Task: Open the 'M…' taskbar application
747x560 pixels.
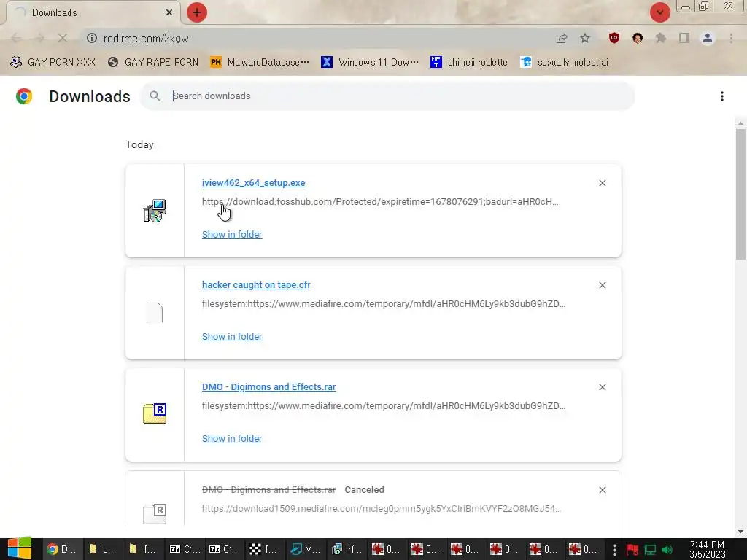Action: pos(305,550)
